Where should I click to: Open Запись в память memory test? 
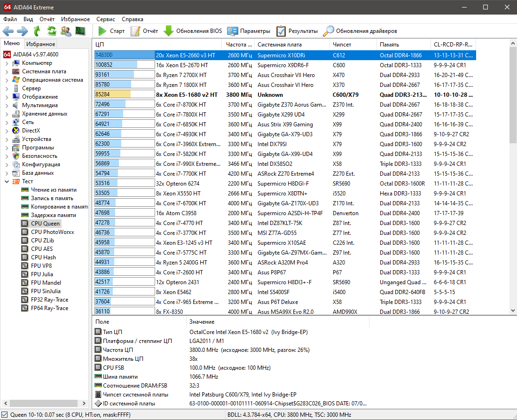(x=52, y=198)
